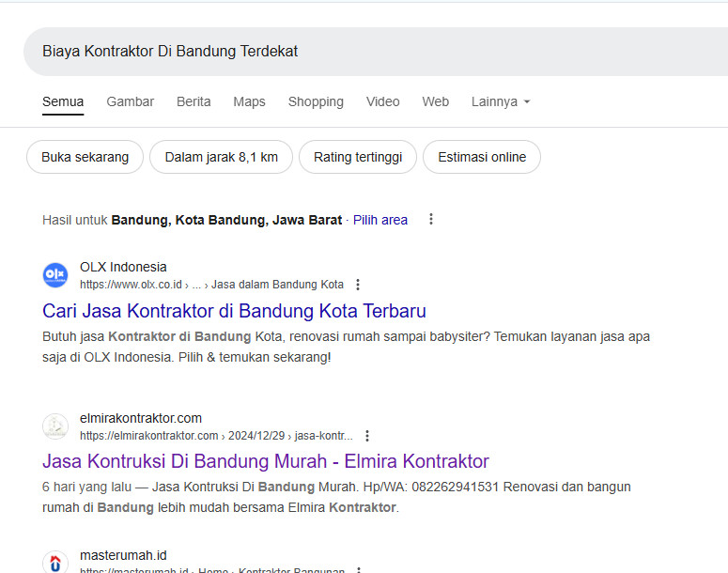Switch to the Berita tab
Viewport: 728px width, 573px height.
point(194,101)
